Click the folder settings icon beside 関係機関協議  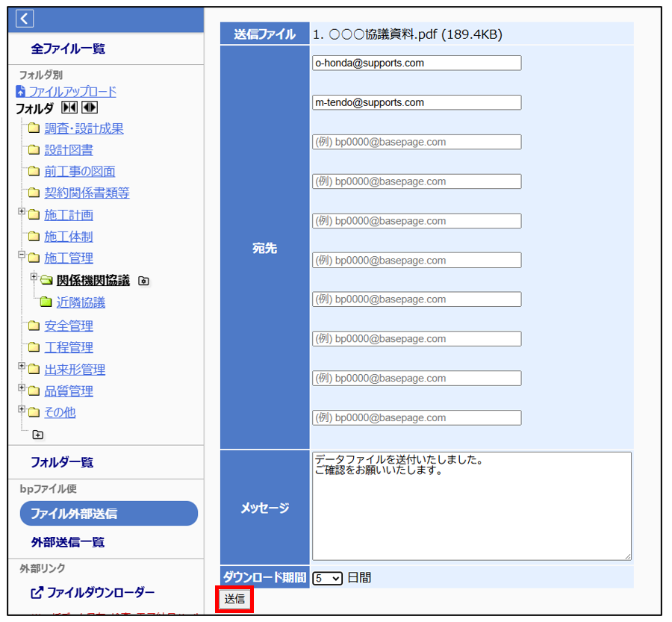click(x=143, y=282)
